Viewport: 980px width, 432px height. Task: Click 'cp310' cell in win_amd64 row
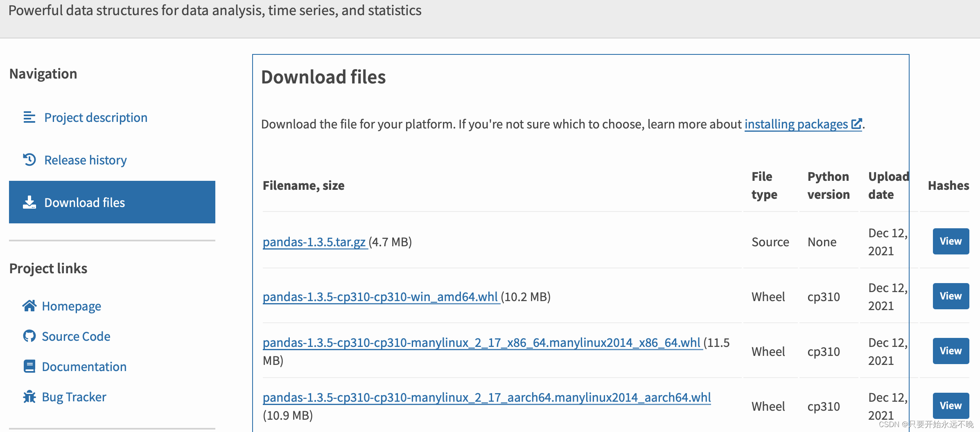tap(824, 297)
